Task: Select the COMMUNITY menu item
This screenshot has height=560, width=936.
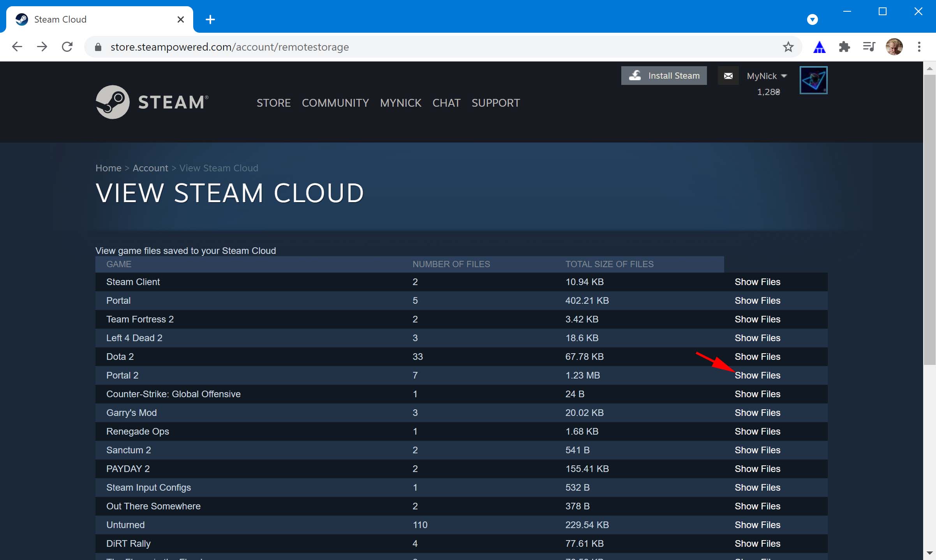Action: [x=335, y=102]
